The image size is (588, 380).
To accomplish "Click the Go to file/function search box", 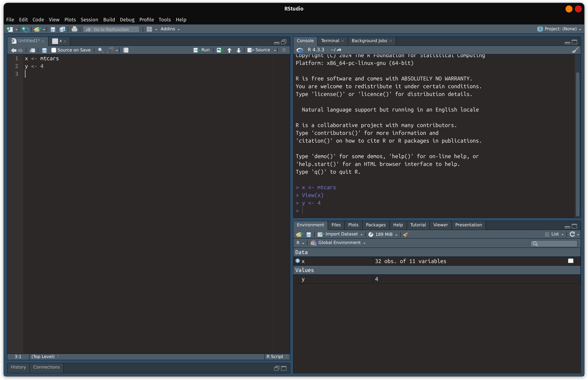I will pyautogui.click(x=111, y=29).
